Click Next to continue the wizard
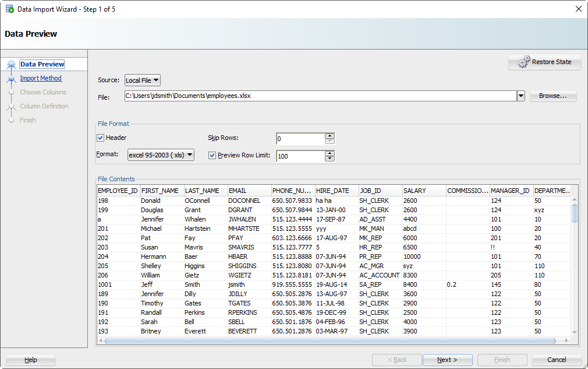The image size is (588, 369). (x=447, y=360)
